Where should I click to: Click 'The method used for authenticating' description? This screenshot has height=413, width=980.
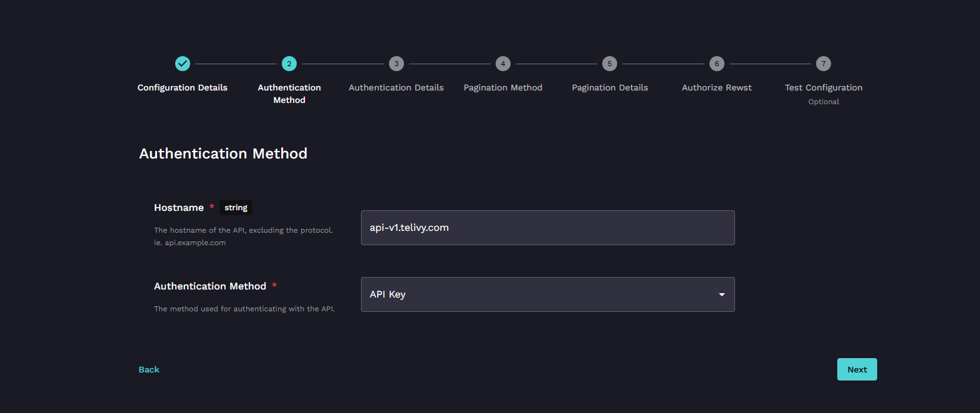[x=244, y=309]
